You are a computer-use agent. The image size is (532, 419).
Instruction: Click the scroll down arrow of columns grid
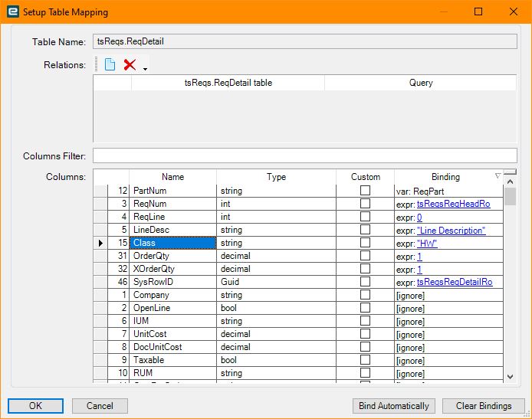point(511,376)
